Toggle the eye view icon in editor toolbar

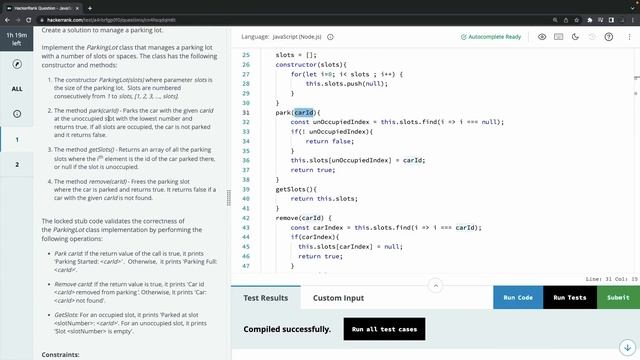542,37
